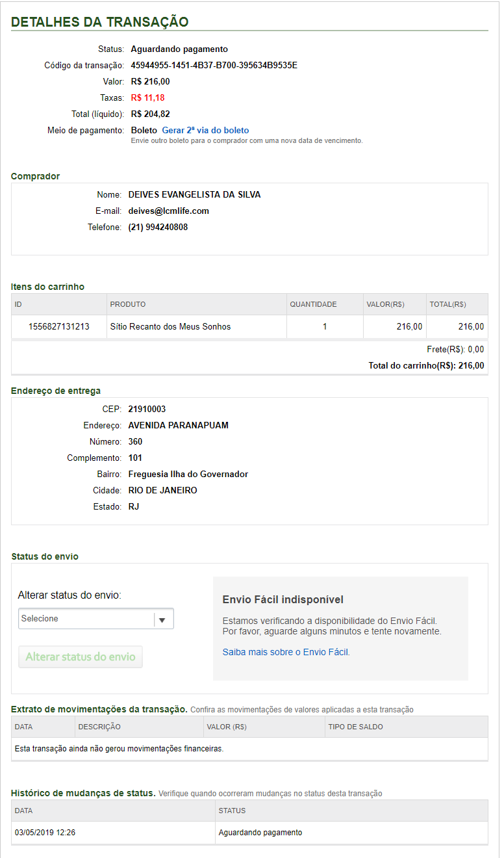Click the transaction code starting with 45944955

point(214,65)
